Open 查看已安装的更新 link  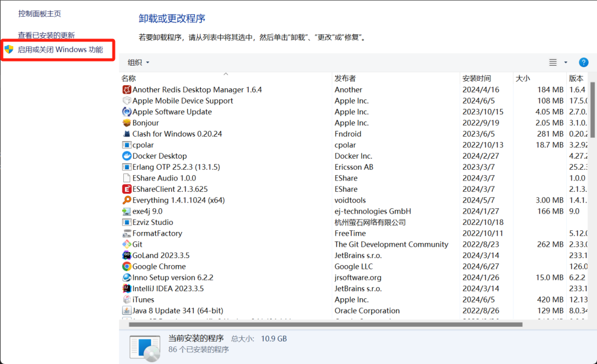point(46,36)
